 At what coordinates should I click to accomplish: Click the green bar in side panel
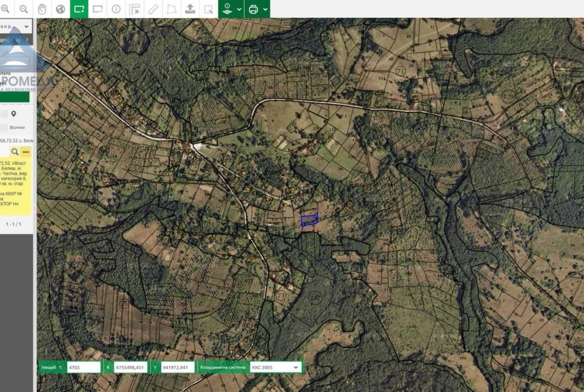[14, 97]
